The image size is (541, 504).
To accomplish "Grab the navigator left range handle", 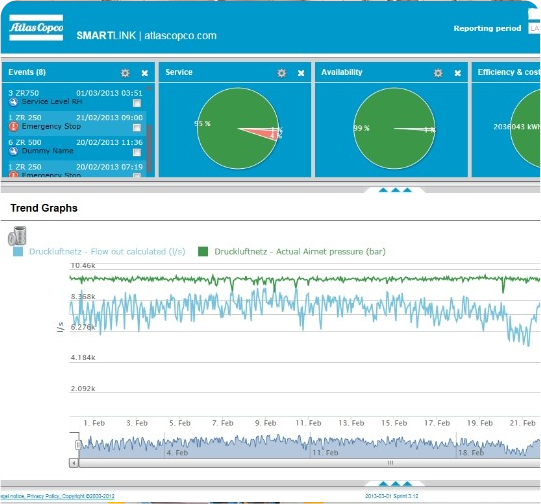I will (78, 445).
